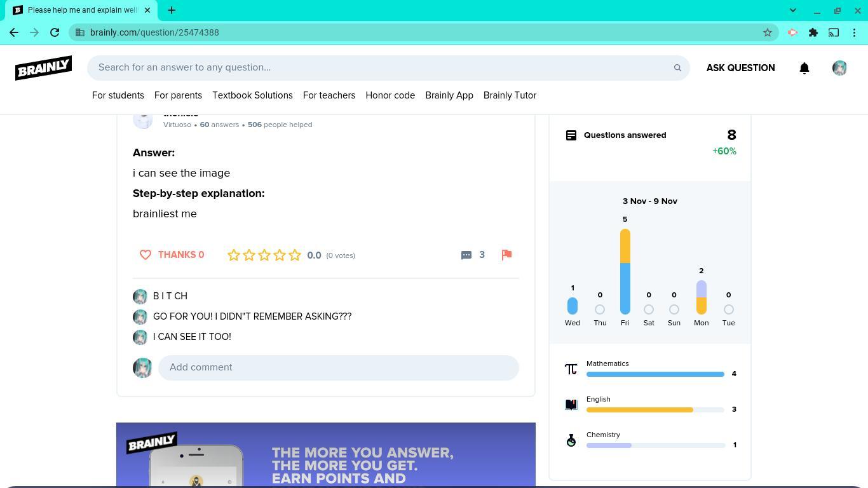Viewport: 868px width, 488px height.
Task: Click the '+60%' change value
Action: (724, 151)
